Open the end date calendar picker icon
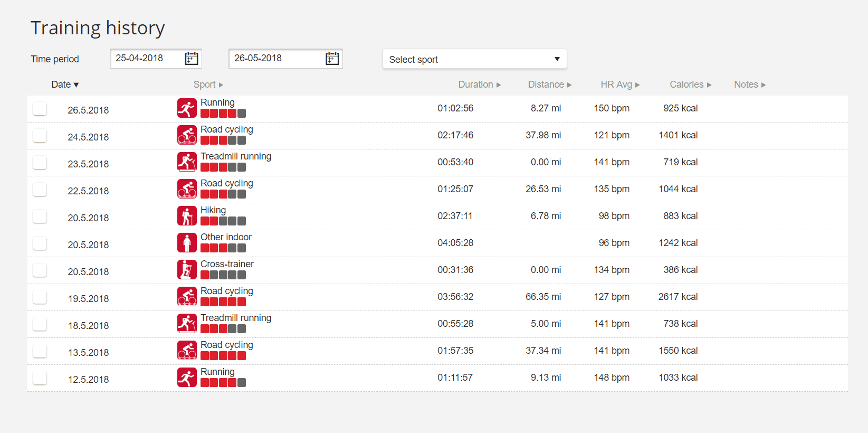The height and width of the screenshot is (433, 868). pos(332,59)
